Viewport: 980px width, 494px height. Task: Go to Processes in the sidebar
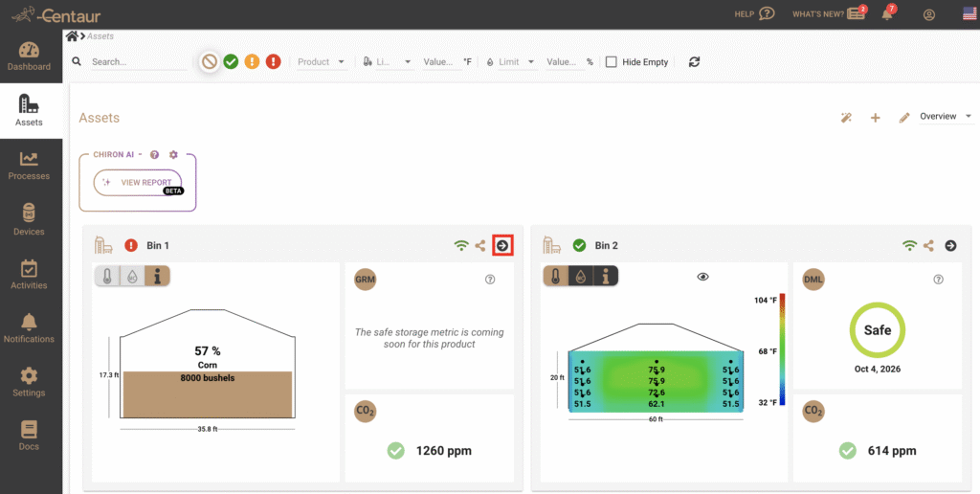(29, 167)
